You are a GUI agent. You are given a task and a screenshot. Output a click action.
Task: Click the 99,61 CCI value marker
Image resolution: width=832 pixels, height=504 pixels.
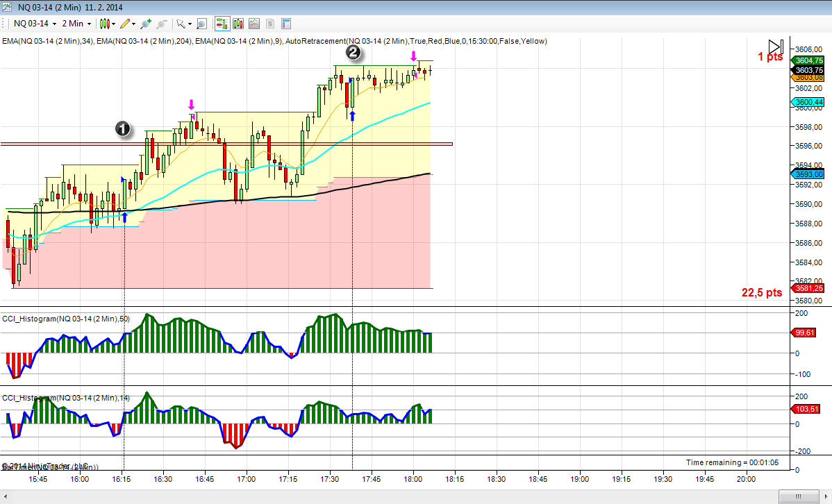pyautogui.click(x=804, y=333)
